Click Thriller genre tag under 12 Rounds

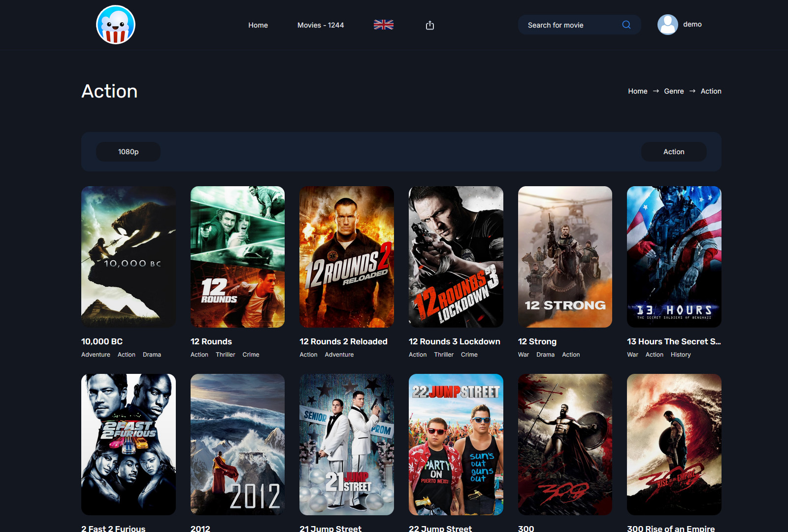225,355
